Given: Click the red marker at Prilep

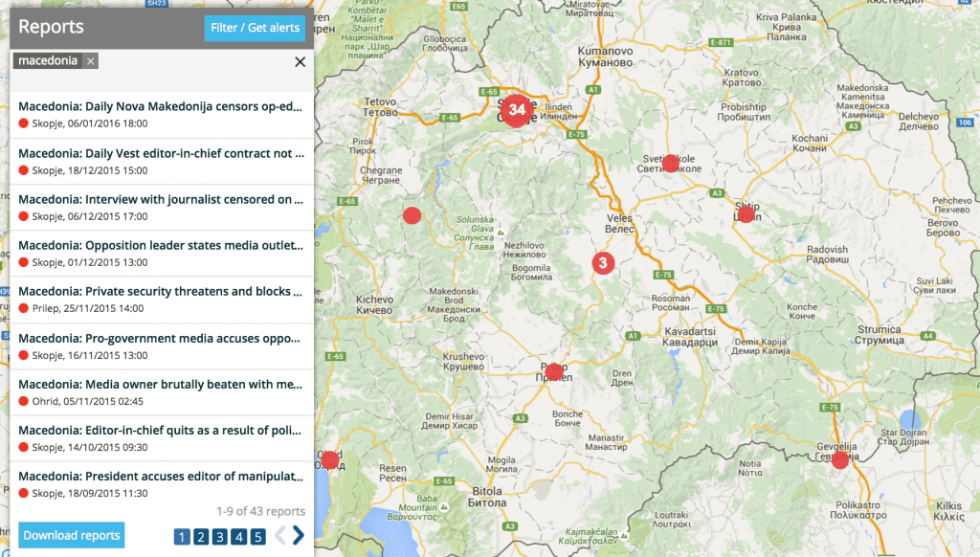Looking at the screenshot, I should 553,370.
